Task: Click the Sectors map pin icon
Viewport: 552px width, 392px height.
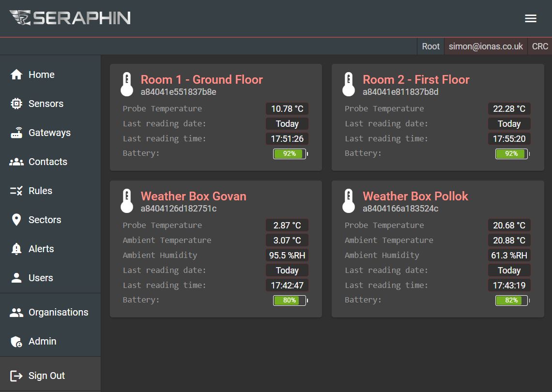Action: coord(16,220)
